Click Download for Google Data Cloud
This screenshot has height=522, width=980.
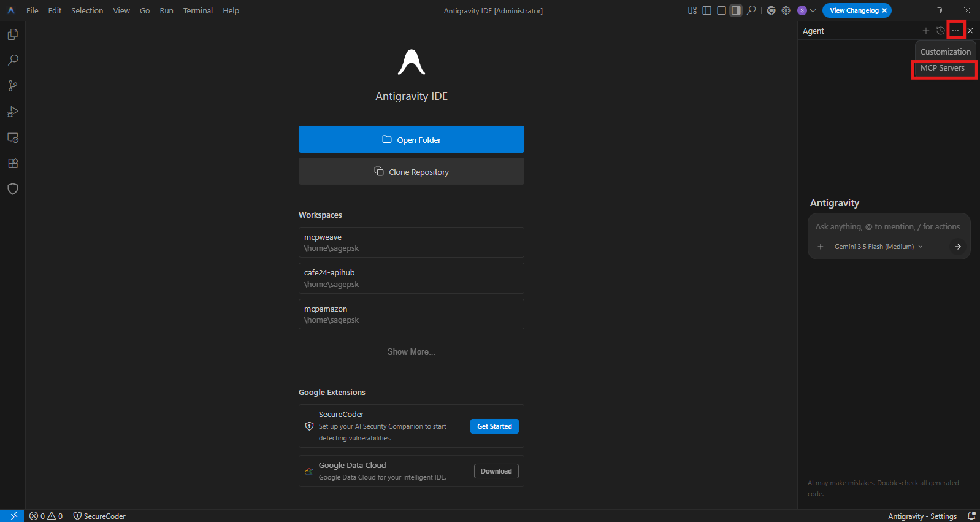tap(496, 471)
